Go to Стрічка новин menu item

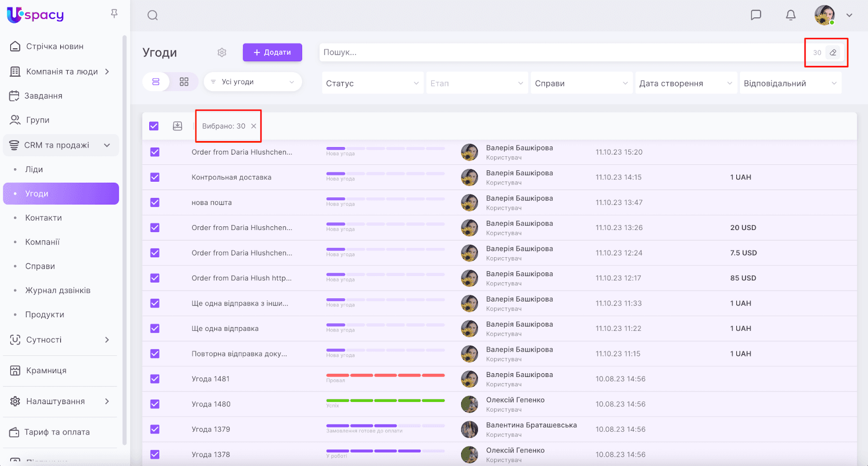[x=55, y=47]
